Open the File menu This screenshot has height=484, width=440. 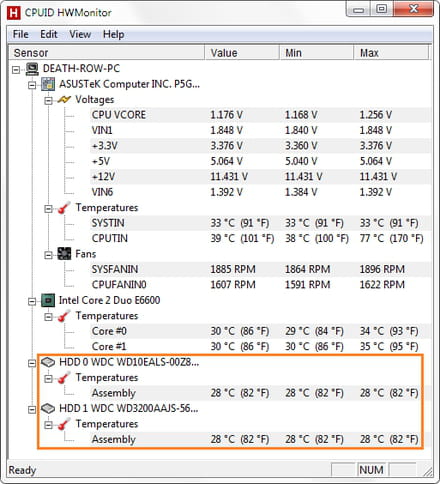coord(21,34)
